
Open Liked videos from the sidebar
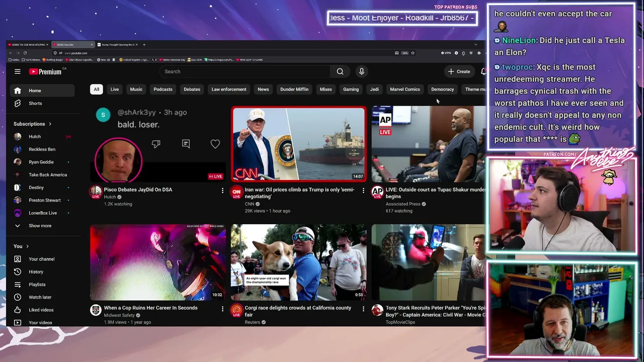pyautogui.click(x=42, y=310)
